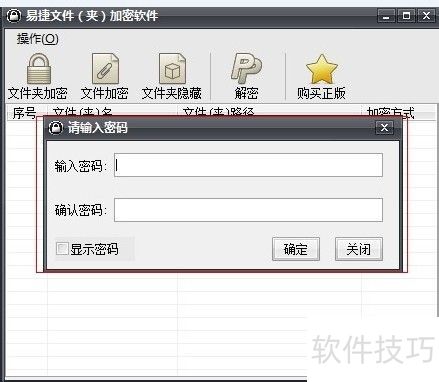Click the lock icon in password dialog title
The height and width of the screenshot is (382, 439).
tap(55, 127)
